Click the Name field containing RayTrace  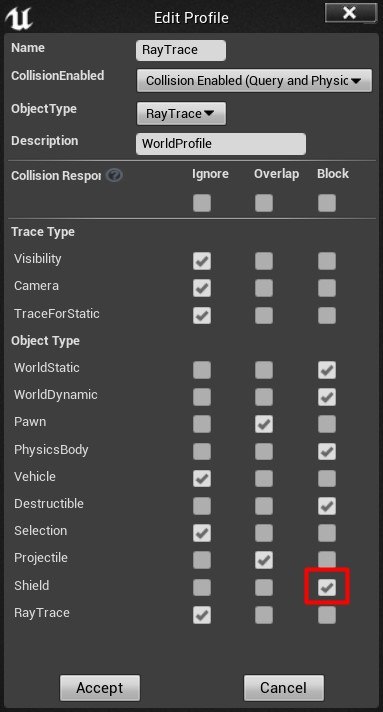pos(181,50)
